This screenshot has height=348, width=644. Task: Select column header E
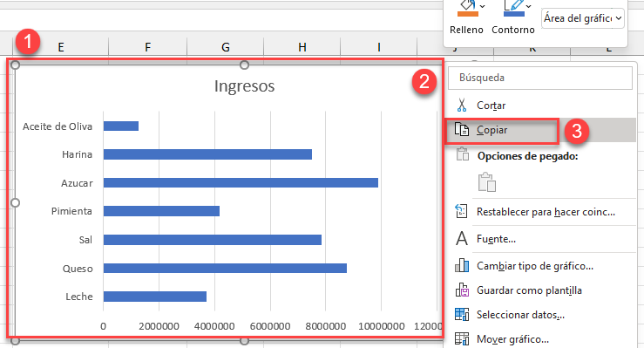click(61, 47)
